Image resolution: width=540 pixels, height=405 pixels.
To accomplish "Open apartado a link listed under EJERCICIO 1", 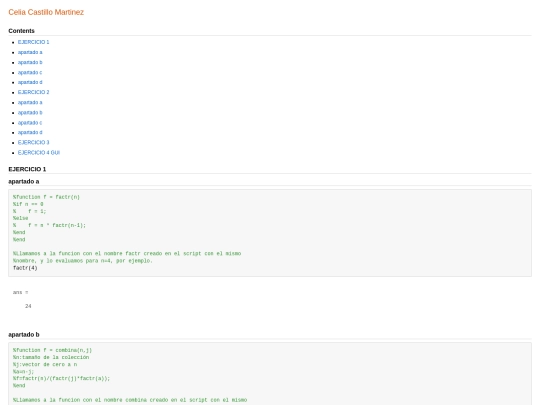I will (30, 52).
